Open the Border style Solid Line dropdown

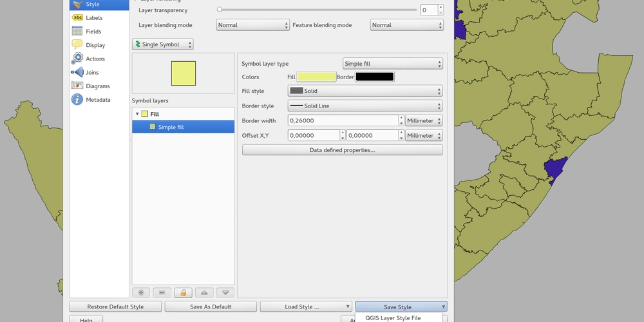point(365,106)
